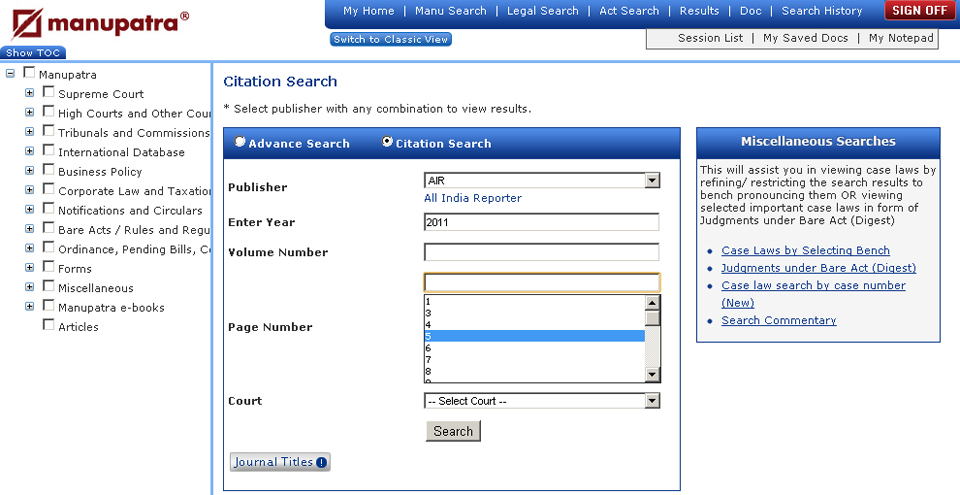Click the manupatra logo
This screenshot has width=960, height=495.
[95, 22]
